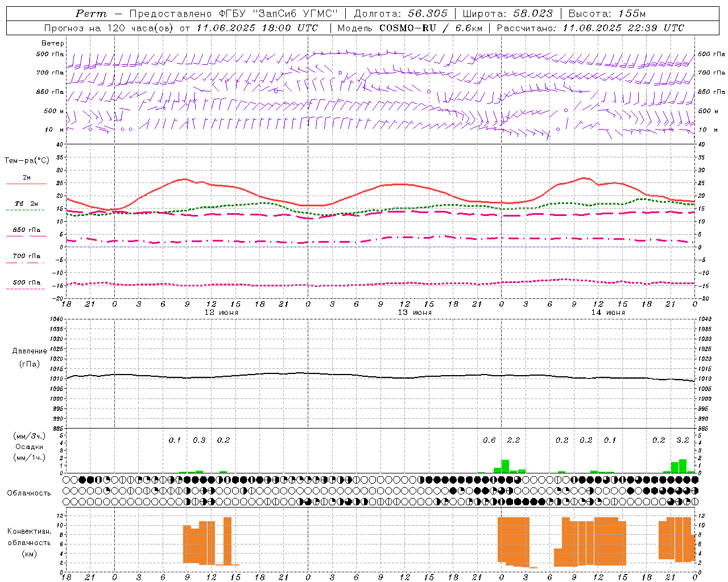
Task: Click the (км) convective cloud unit label
Action: [29, 554]
